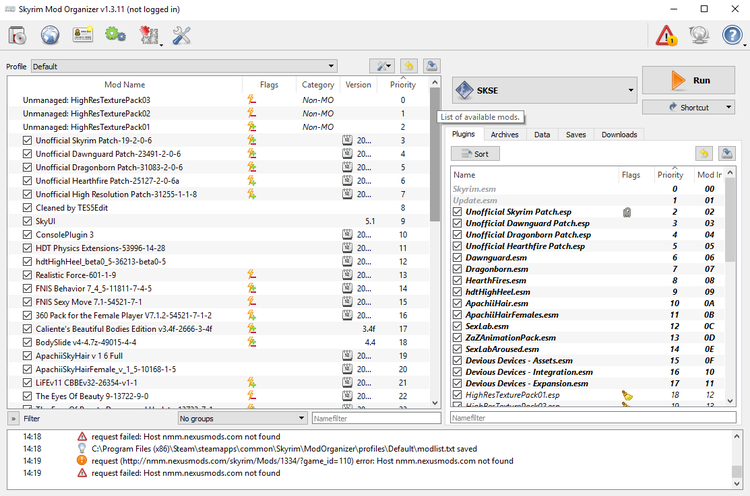Expand the Filter panel arrow

(13, 418)
